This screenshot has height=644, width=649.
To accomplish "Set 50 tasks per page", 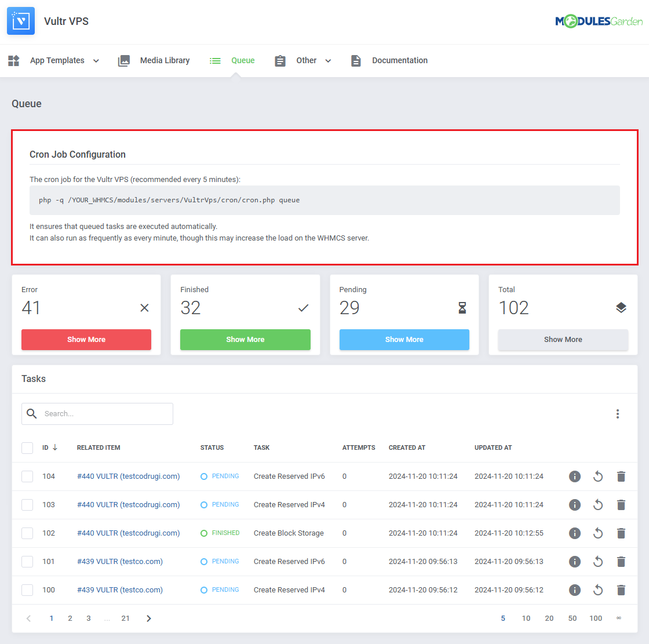I will coord(573,618).
